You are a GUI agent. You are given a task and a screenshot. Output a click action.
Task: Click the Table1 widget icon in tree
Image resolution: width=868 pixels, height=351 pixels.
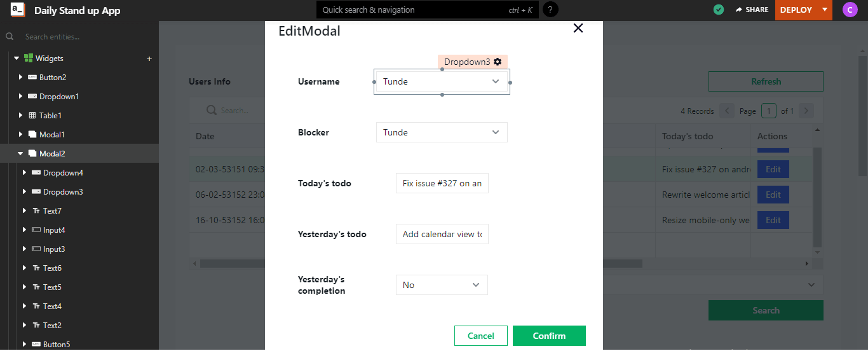[32, 116]
